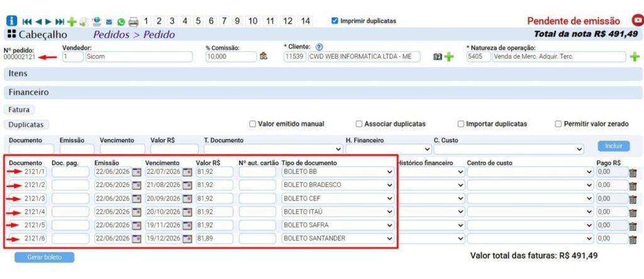Go to the next record
644x279 pixels.
point(48,21)
